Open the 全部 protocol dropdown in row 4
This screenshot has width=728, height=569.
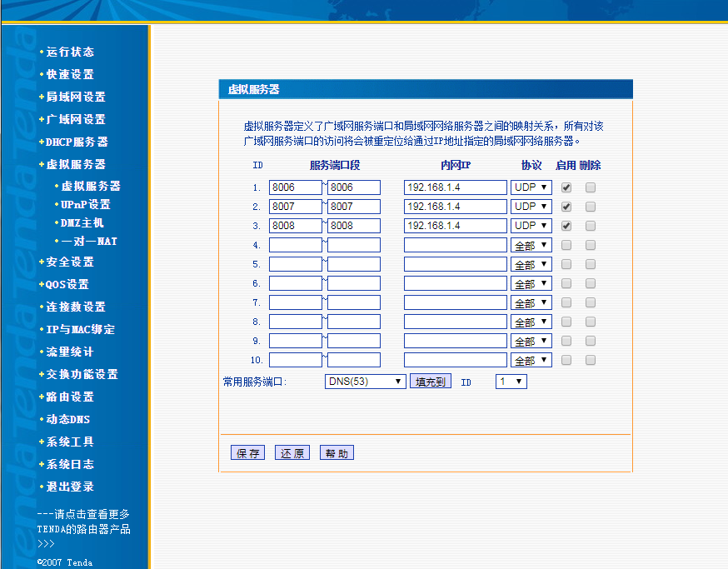click(x=531, y=245)
